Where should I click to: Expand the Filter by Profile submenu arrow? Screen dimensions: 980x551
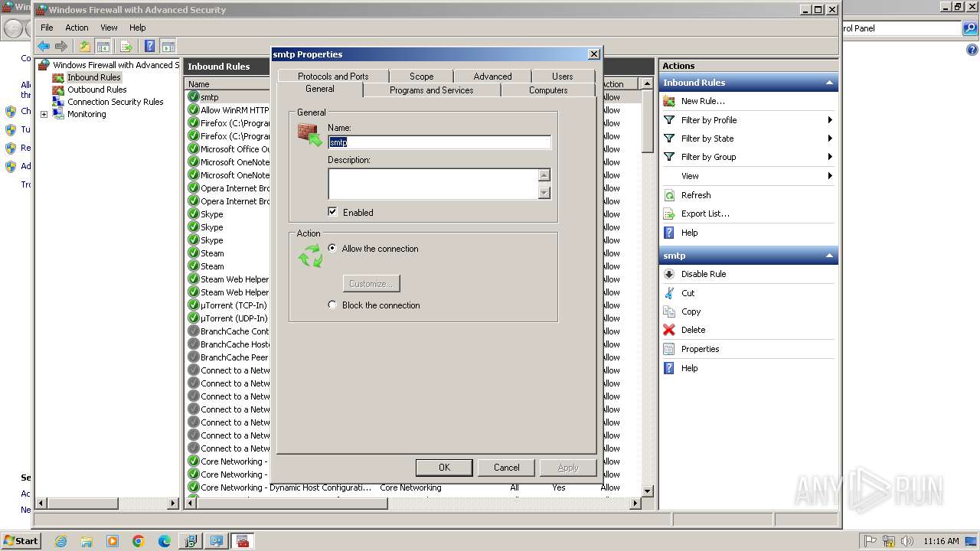pos(830,120)
